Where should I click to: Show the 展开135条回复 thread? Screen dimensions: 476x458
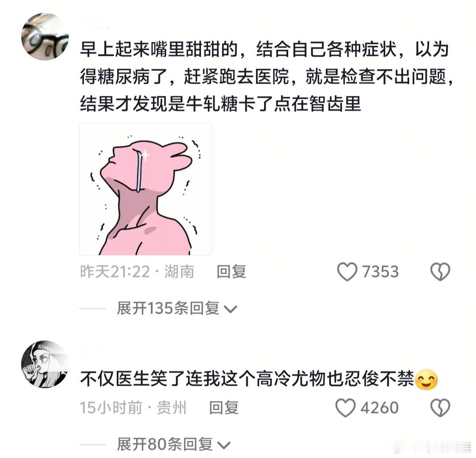point(177,309)
